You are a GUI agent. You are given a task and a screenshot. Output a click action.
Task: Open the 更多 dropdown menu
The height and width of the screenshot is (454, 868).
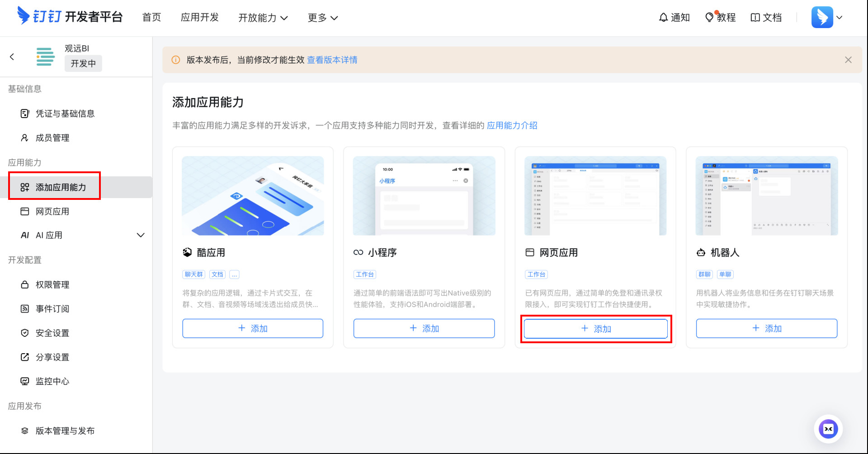click(x=322, y=18)
